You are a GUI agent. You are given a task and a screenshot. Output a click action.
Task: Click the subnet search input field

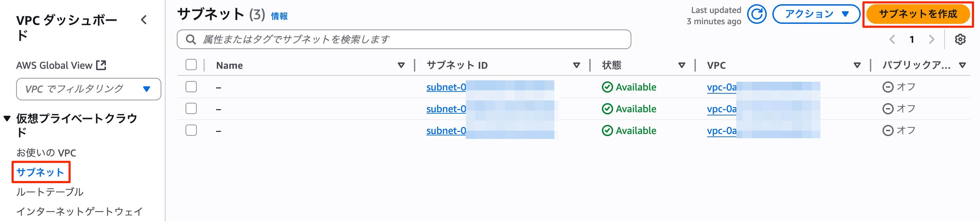click(381, 39)
